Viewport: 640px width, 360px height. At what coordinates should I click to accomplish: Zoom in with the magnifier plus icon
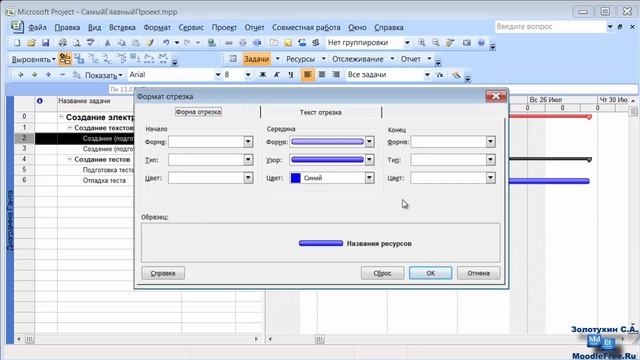(x=422, y=42)
